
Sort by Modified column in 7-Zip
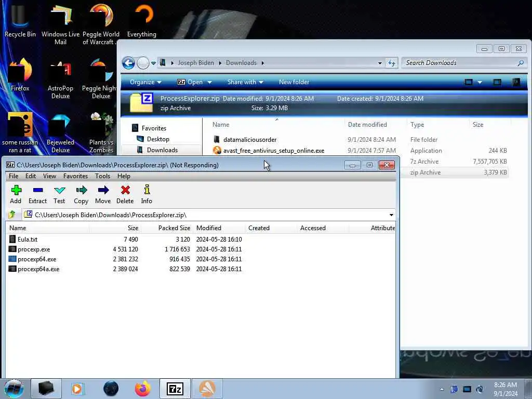(x=219, y=228)
